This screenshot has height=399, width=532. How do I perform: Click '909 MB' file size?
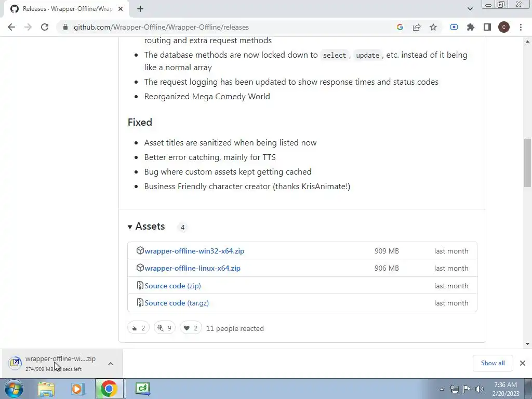(387, 251)
